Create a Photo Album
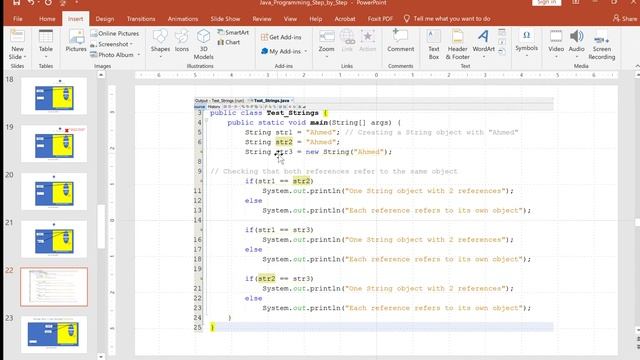This screenshot has width=640, height=360. [x=115, y=55]
